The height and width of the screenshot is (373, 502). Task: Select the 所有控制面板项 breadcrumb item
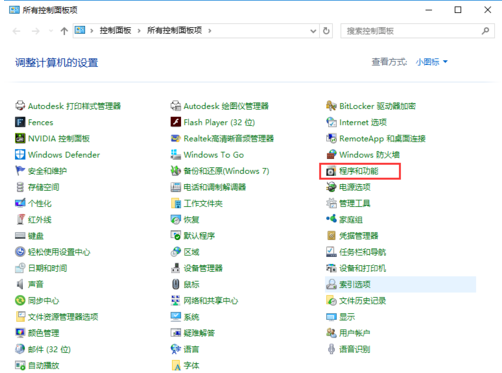click(174, 31)
